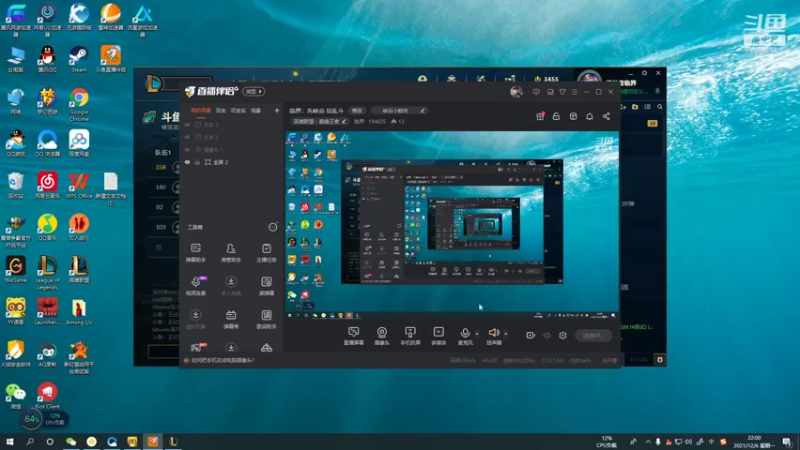Open streaming settings gear
Screen dimensions: 800x450
[563, 335]
